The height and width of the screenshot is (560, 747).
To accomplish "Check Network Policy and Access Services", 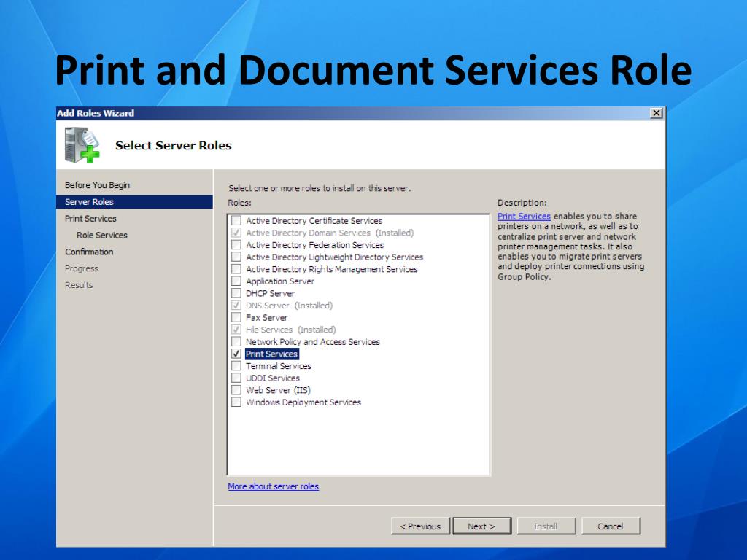I will tap(236, 341).
